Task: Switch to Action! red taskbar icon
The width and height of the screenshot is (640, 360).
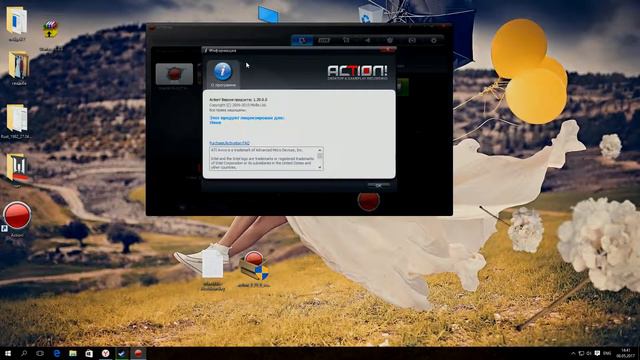Action: tap(138, 353)
